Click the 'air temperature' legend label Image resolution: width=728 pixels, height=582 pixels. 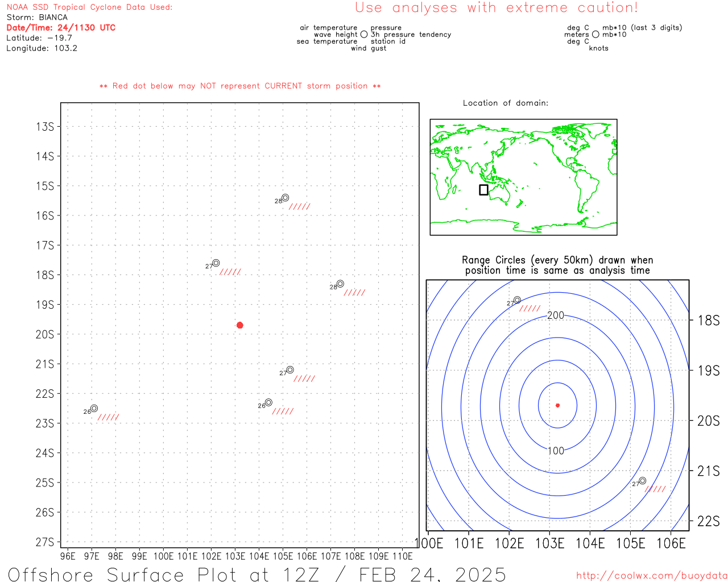coord(329,28)
